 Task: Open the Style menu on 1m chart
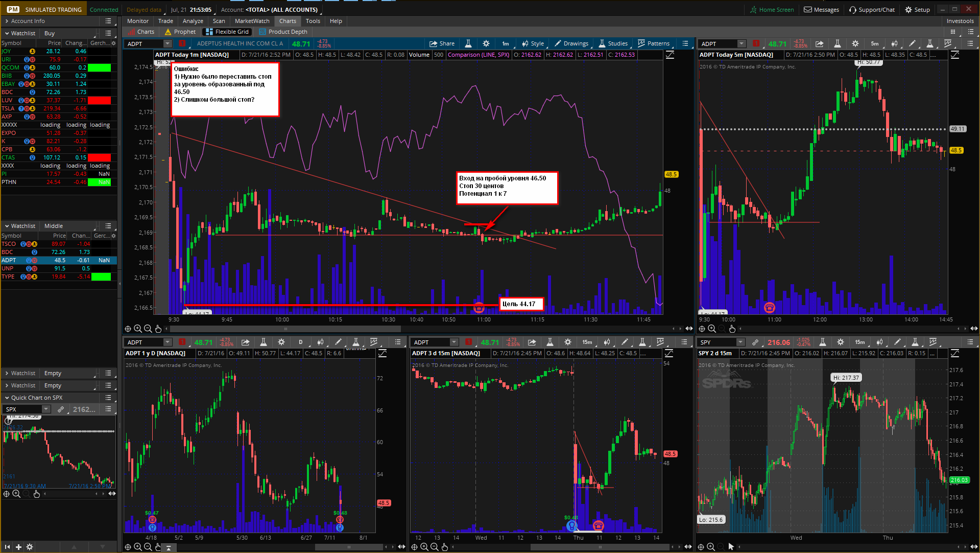pyautogui.click(x=533, y=43)
